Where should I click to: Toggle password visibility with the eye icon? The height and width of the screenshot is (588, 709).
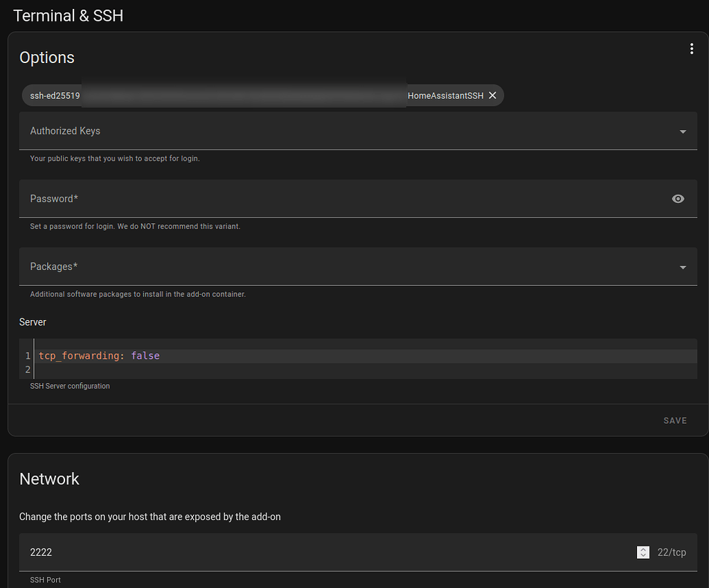pos(678,199)
